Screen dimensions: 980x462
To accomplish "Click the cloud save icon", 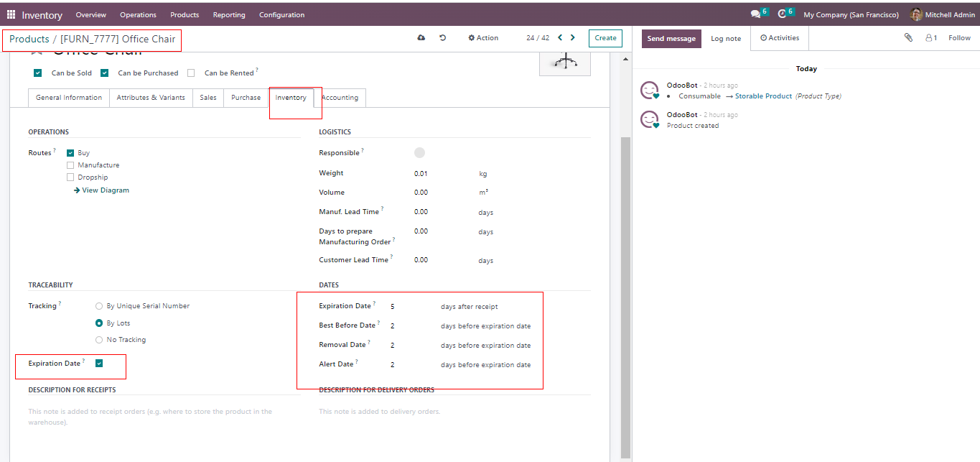I will click(421, 38).
